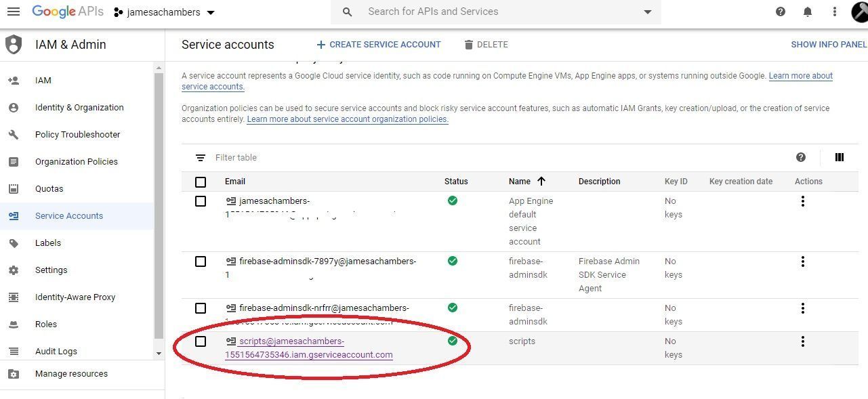Open the notifications bell
868x399 pixels.
(807, 12)
